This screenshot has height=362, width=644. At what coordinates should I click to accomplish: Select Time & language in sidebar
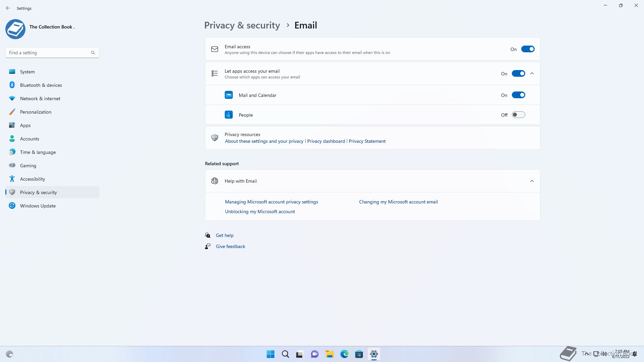[x=38, y=152]
